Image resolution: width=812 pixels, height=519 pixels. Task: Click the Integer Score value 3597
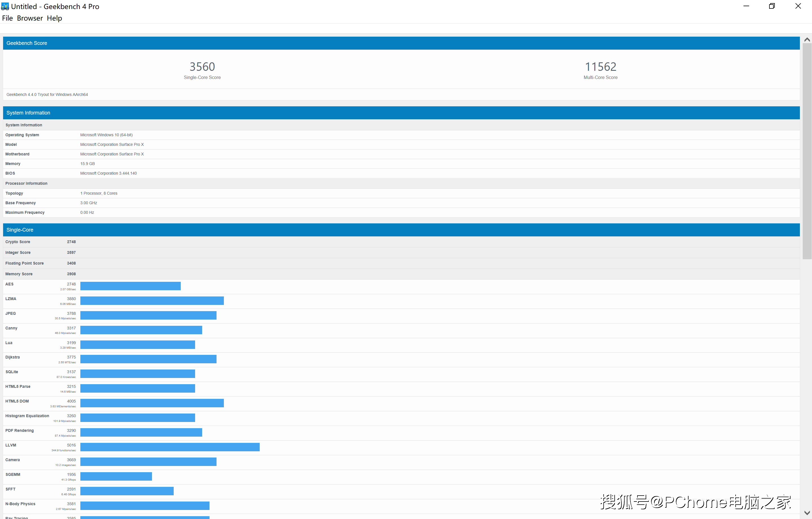[72, 253]
